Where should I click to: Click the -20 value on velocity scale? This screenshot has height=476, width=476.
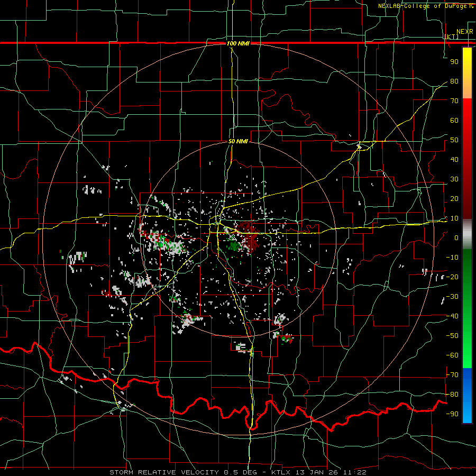[452, 277]
